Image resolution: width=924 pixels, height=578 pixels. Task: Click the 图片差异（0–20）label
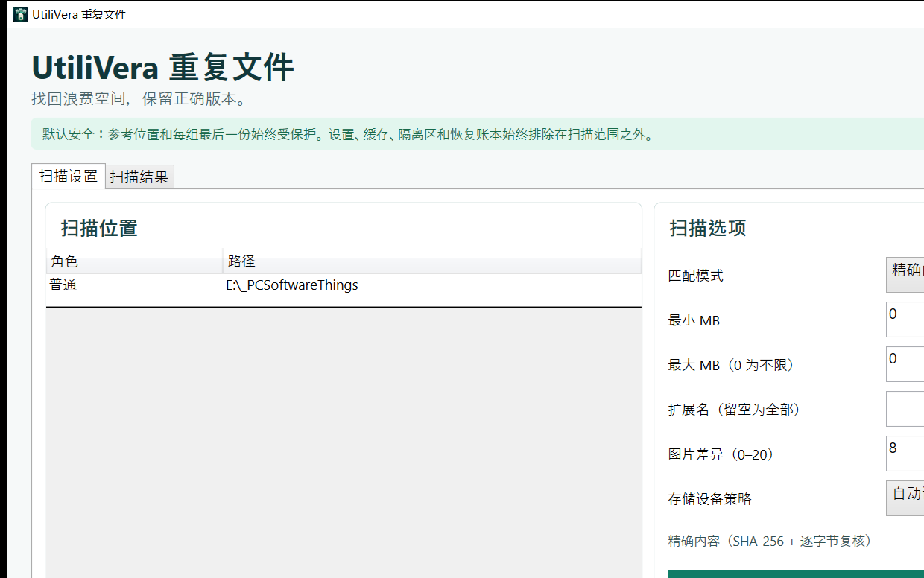tap(721, 454)
